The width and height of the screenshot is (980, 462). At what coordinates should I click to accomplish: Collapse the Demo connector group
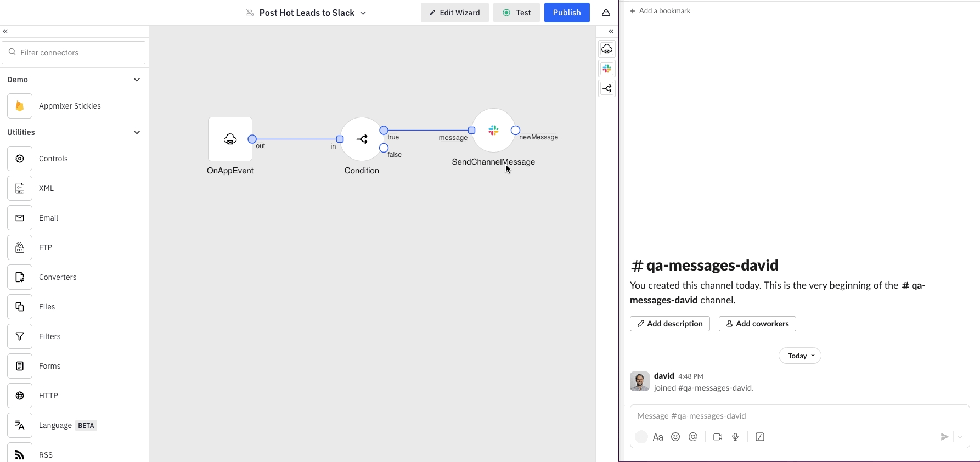point(137,80)
